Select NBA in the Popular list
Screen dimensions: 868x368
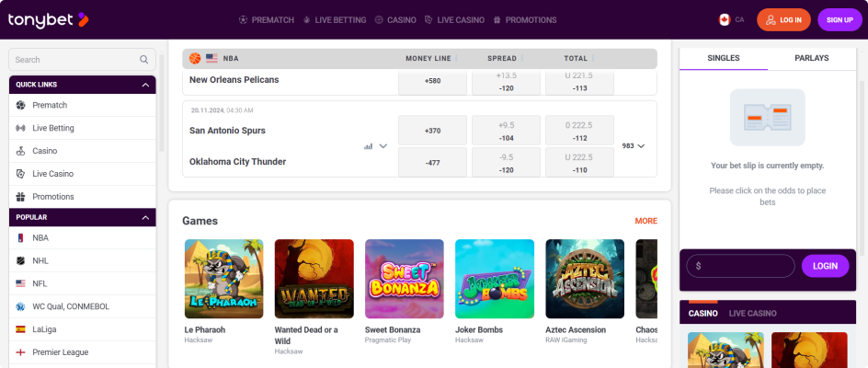[x=40, y=237]
